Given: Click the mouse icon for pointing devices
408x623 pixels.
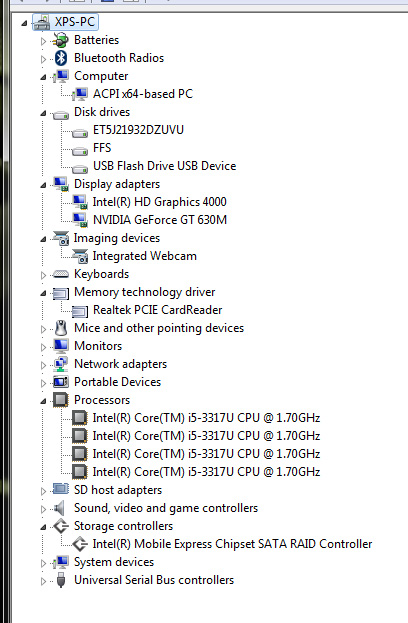Looking at the screenshot, I should click(61, 328).
